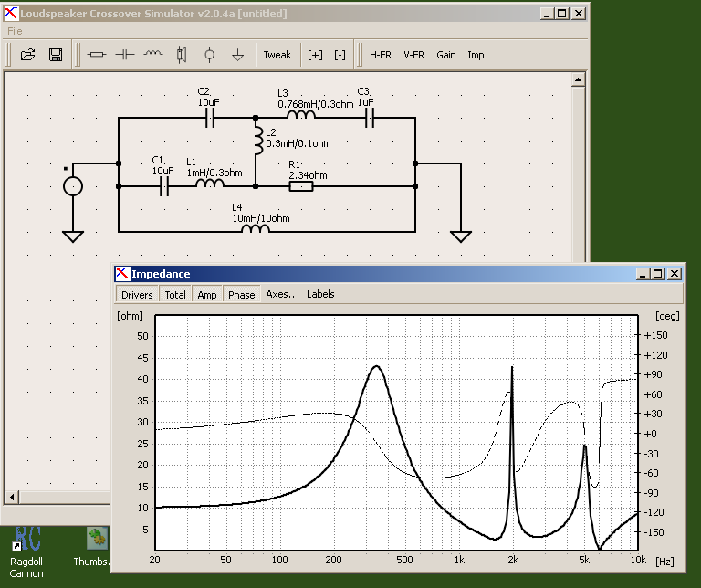The width and height of the screenshot is (701, 588).
Task: Open the File menu
Action: tap(15, 31)
